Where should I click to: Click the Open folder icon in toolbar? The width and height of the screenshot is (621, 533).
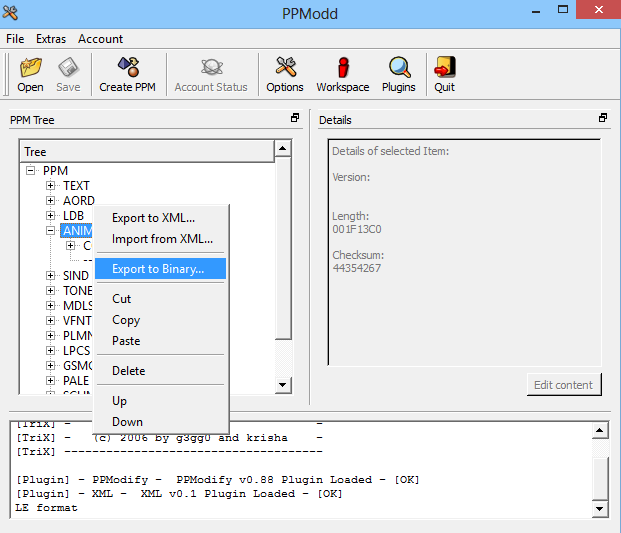(x=30, y=67)
